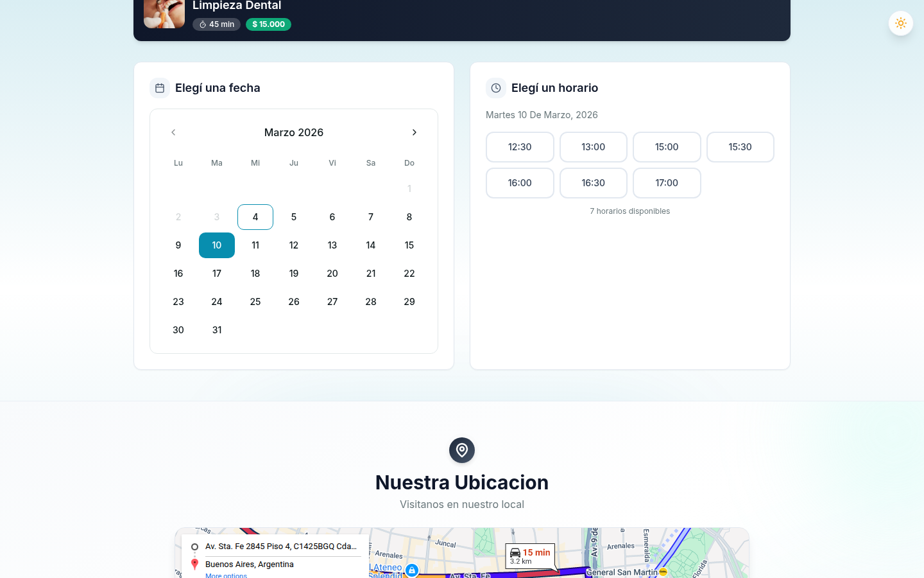Click the location pin icon above Nuestra Ubicacion
The width and height of the screenshot is (924, 578).
click(462, 450)
